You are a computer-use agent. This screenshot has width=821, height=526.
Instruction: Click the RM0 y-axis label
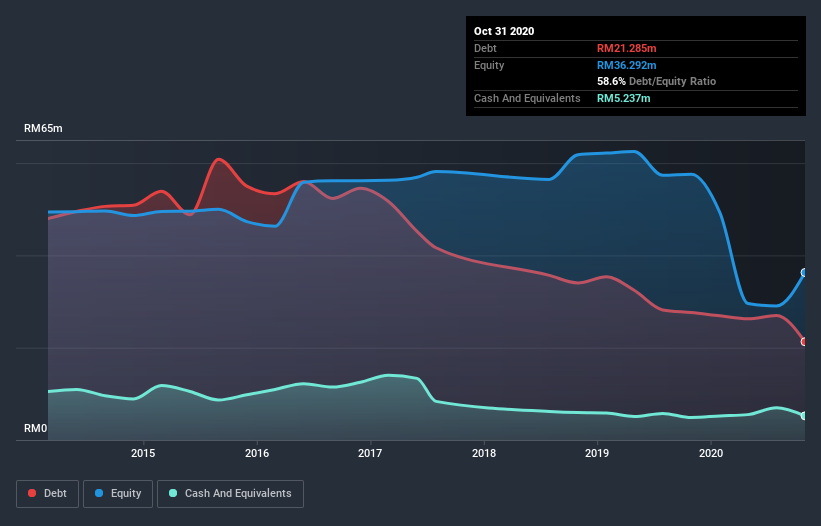pyautogui.click(x=36, y=428)
